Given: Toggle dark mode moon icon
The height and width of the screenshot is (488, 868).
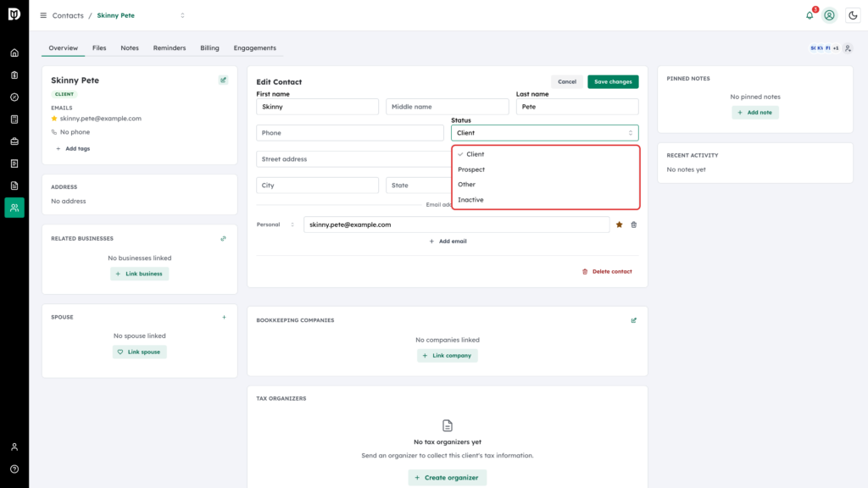Looking at the screenshot, I should click(853, 15).
